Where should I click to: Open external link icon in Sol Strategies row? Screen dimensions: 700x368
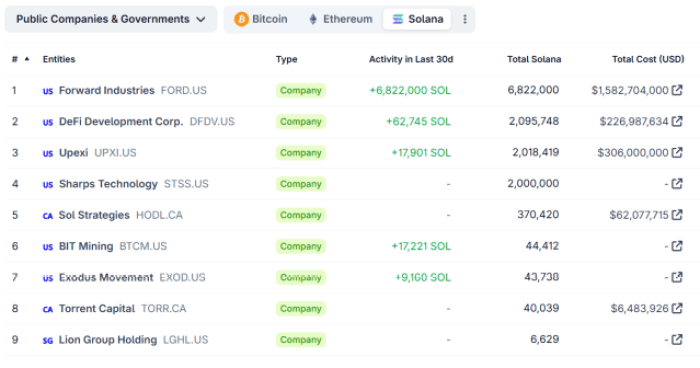click(x=677, y=215)
